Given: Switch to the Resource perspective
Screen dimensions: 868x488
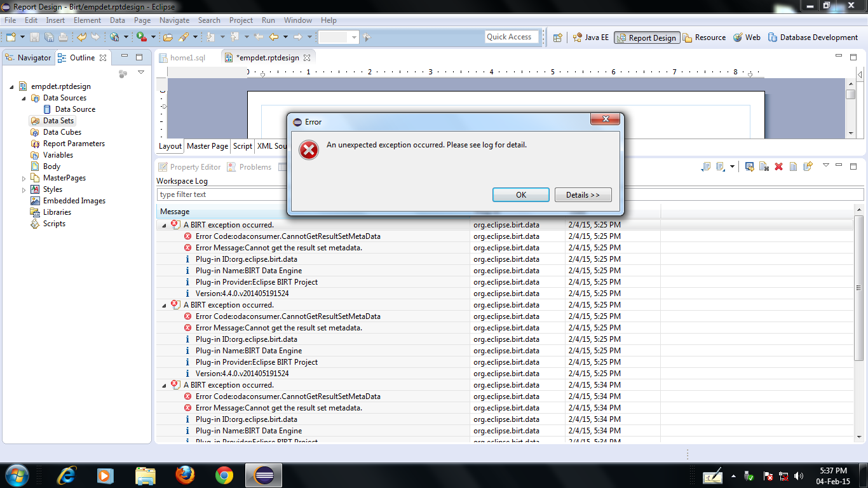Looking at the screenshot, I should click(704, 37).
